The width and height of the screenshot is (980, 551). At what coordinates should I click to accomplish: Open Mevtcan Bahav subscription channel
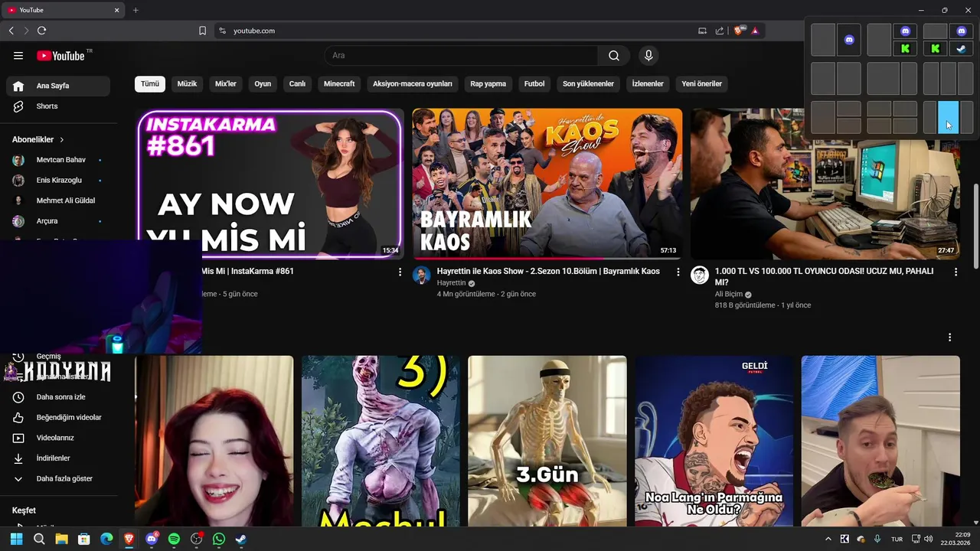tap(58, 160)
